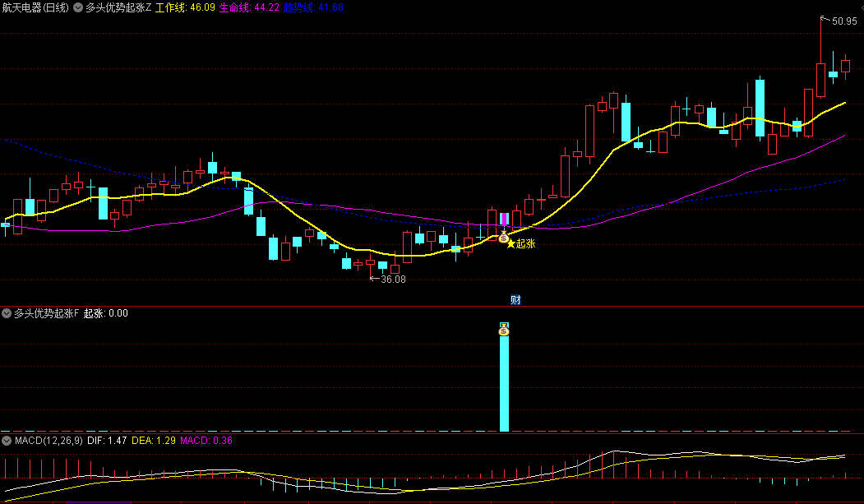Click the 趋势线: 41.68 value label
This screenshot has width=864, height=504.
click(x=313, y=7)
